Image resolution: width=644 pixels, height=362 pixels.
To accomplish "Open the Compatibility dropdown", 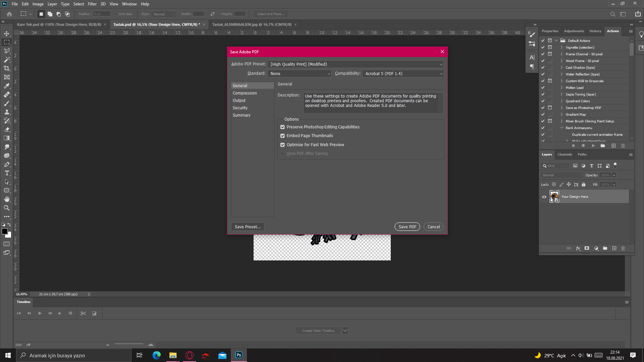I will 440,73.
